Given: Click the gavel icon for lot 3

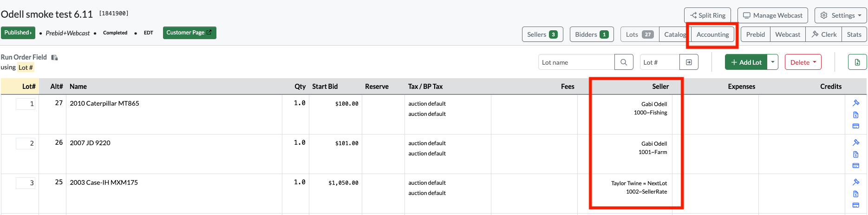Looking at the screenshot, I should 856,182.
